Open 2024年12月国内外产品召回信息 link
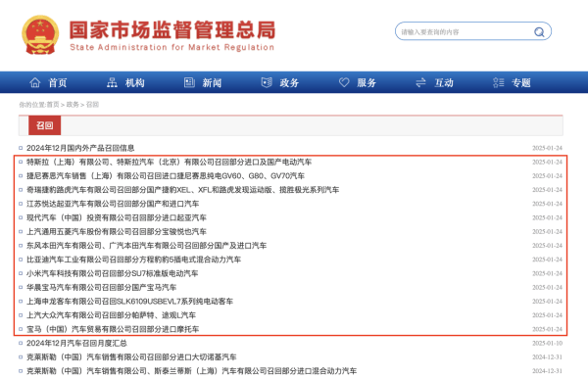Image resolution: width=588 pixels, height=379 pixels. [x=80, y=148]
